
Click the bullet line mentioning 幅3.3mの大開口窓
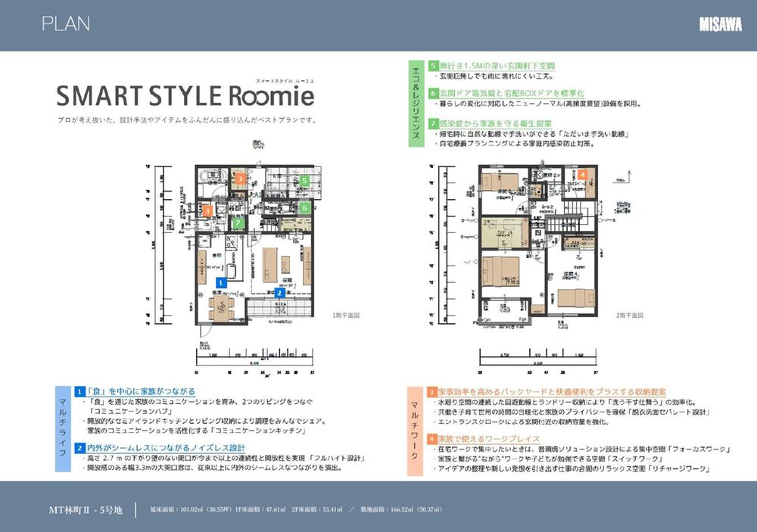(213, 468)
